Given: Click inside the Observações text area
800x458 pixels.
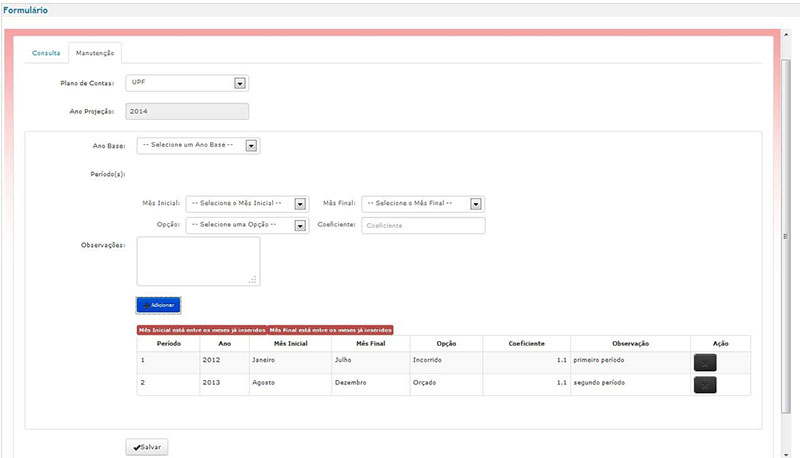Looking at the screenshot, I should tap(198, 261).
